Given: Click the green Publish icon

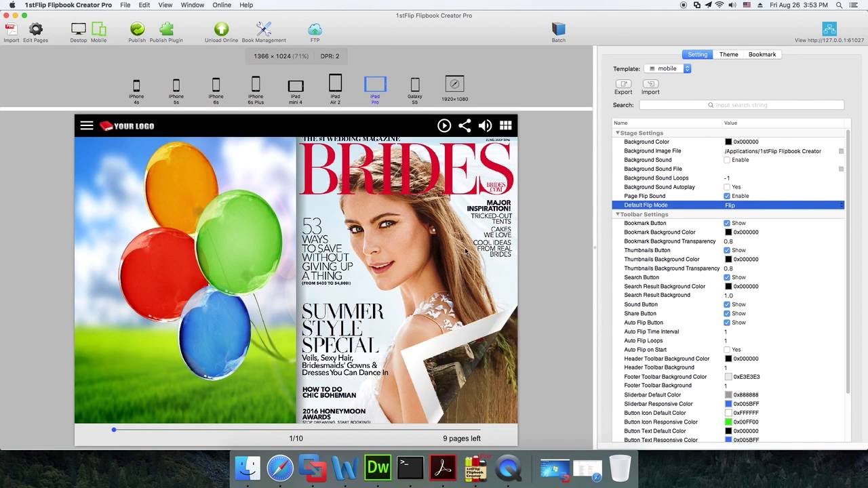Looking at the screenshot, I should [x=137, y=29].
